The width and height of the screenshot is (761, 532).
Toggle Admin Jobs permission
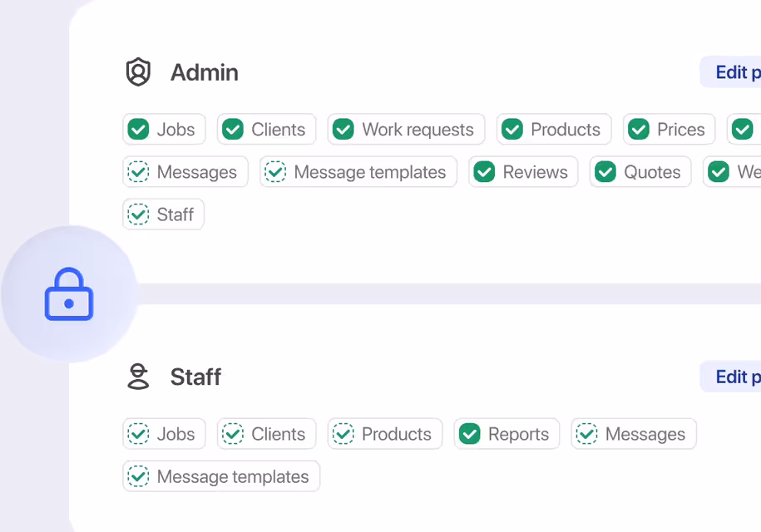tap(164, 130)
